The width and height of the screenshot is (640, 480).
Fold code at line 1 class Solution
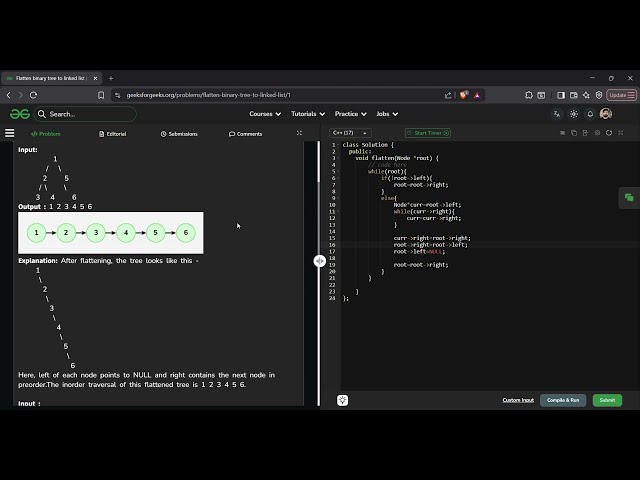pos(338,145)
